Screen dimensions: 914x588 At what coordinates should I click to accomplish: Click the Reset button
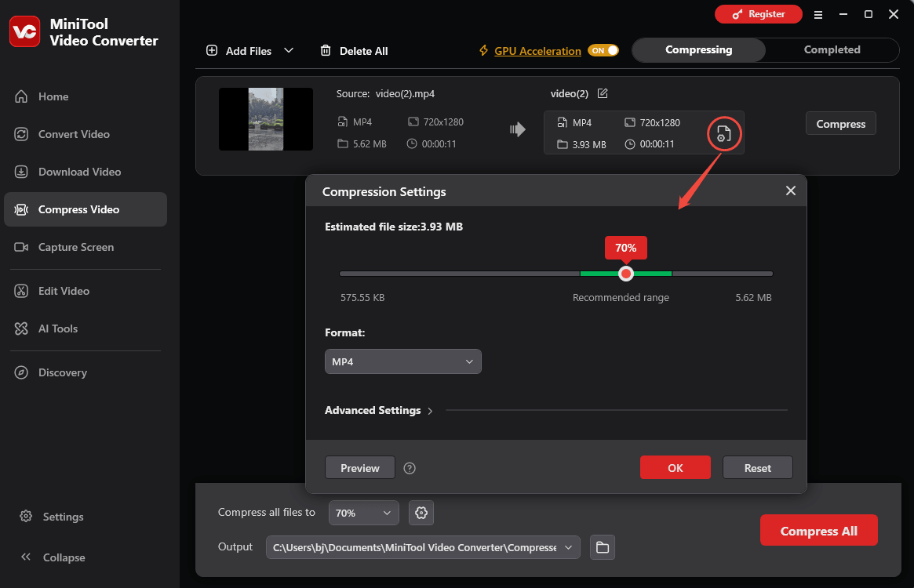[757, 468]
